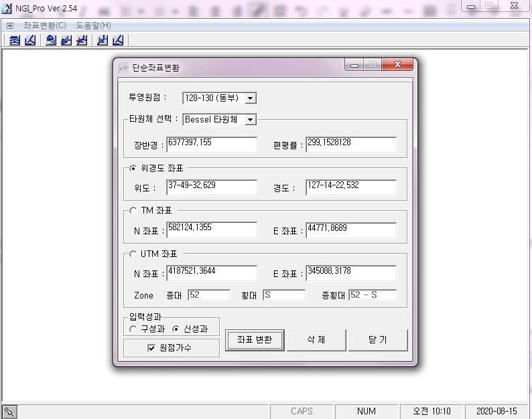Minimize the 단순좌표변환 dialog
Viewport: 532px width, 419px height.
coord(354,65)
